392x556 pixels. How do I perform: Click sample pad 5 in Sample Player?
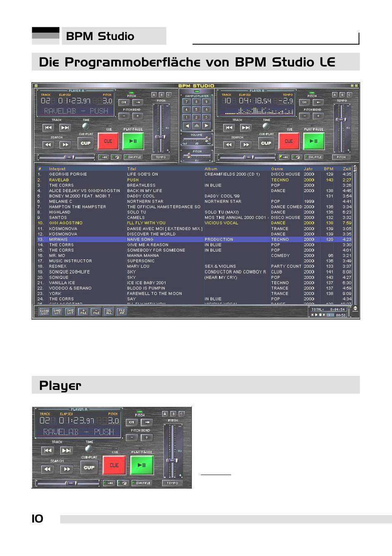point(196,109)
